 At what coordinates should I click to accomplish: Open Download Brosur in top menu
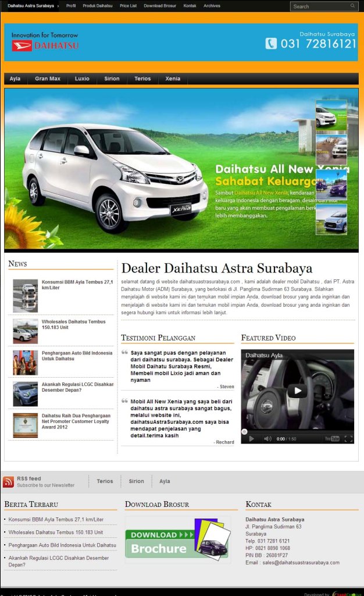[x=160, y=6]
